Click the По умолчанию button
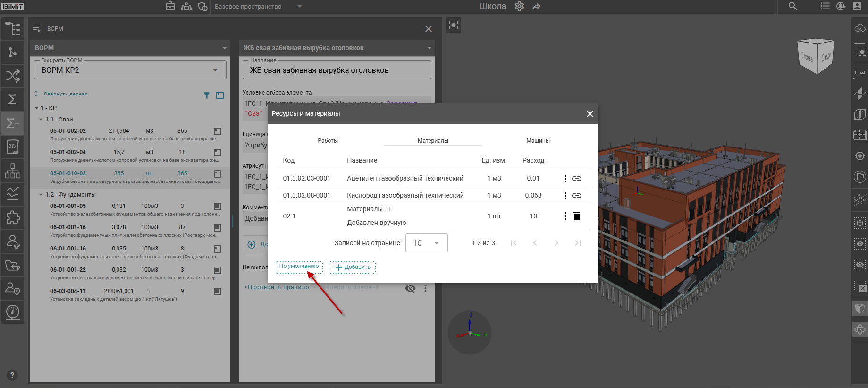Image resolution: width=868 pixels, height=388 pixels. point(299,267)
